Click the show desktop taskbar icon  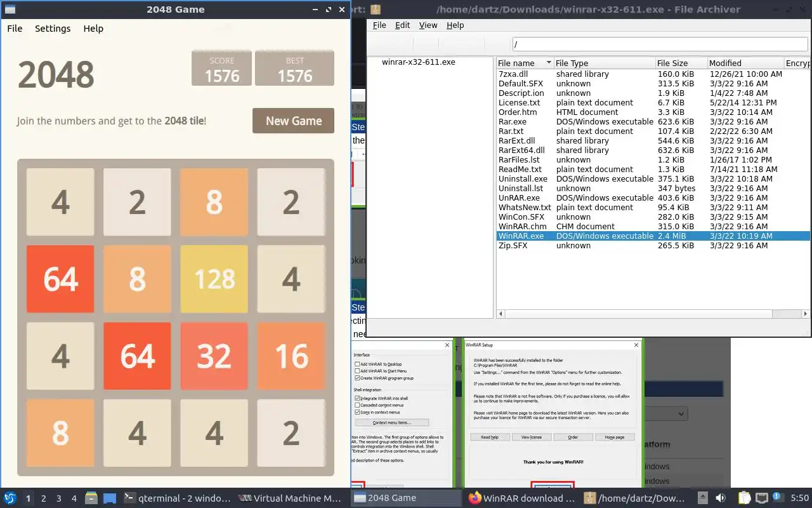coord(110,498)
